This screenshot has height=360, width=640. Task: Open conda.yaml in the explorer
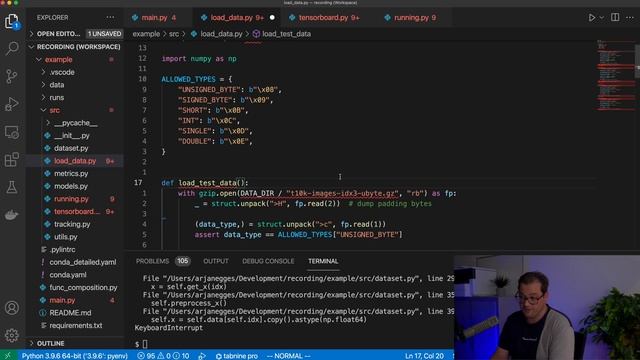75,275
